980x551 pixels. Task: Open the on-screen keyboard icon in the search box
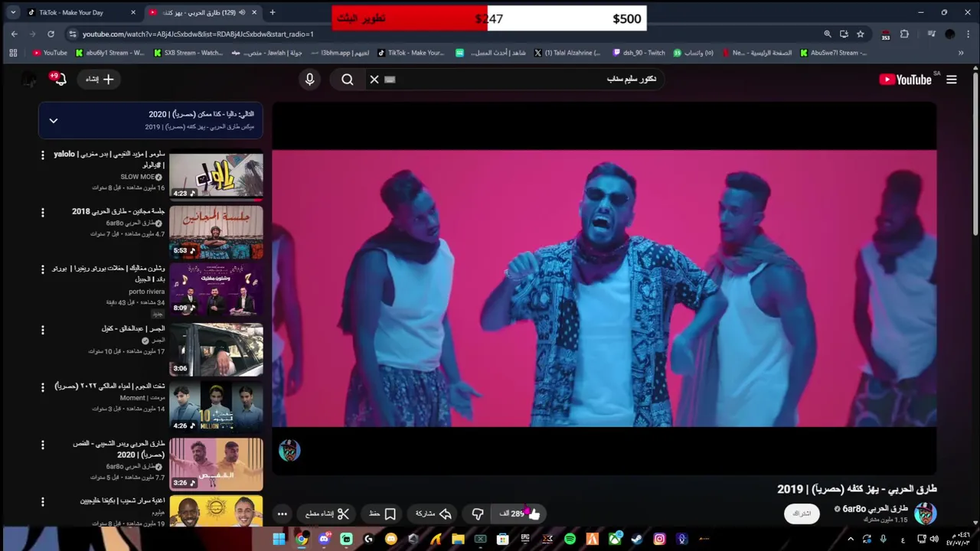390,80
